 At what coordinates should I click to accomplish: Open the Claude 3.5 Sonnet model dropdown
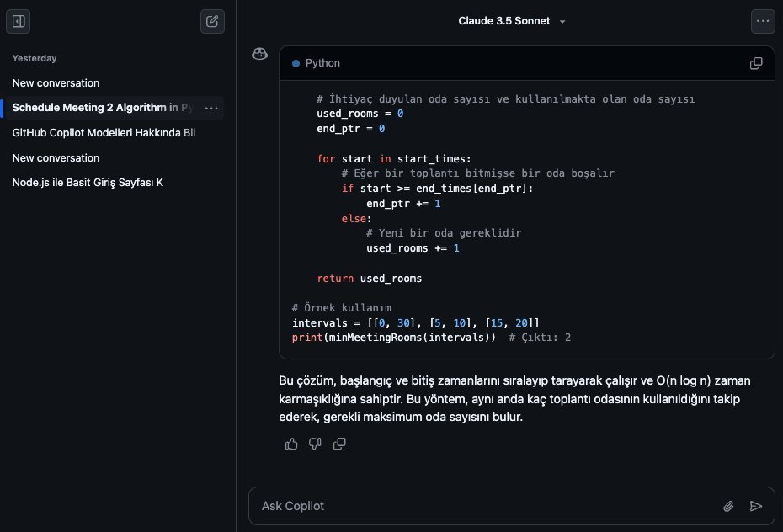point(511,21)
